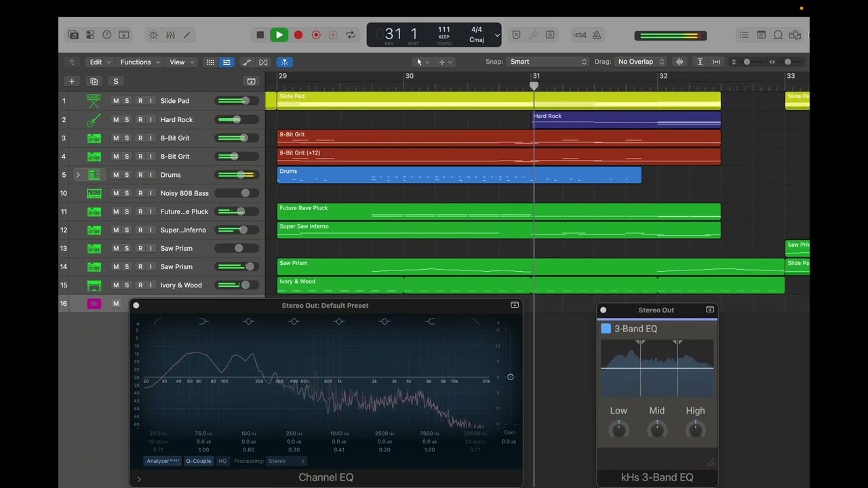Viewport: 868px width, 488px height.
Task: Open the Note Pads icon
Action: tap(761, 35)
